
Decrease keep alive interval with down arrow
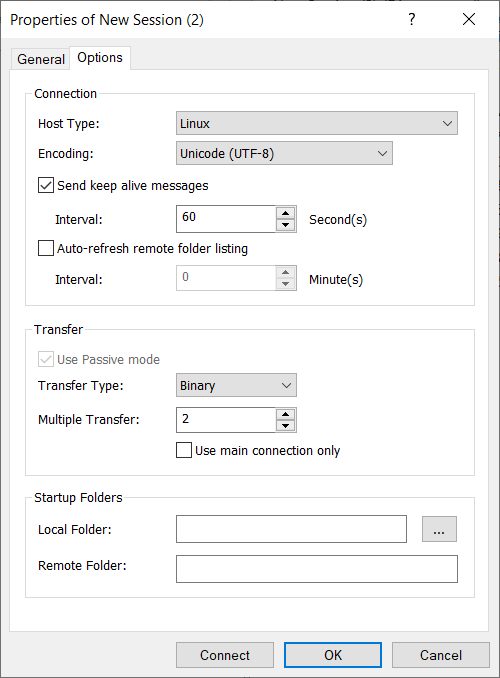(x=285, y=225)
